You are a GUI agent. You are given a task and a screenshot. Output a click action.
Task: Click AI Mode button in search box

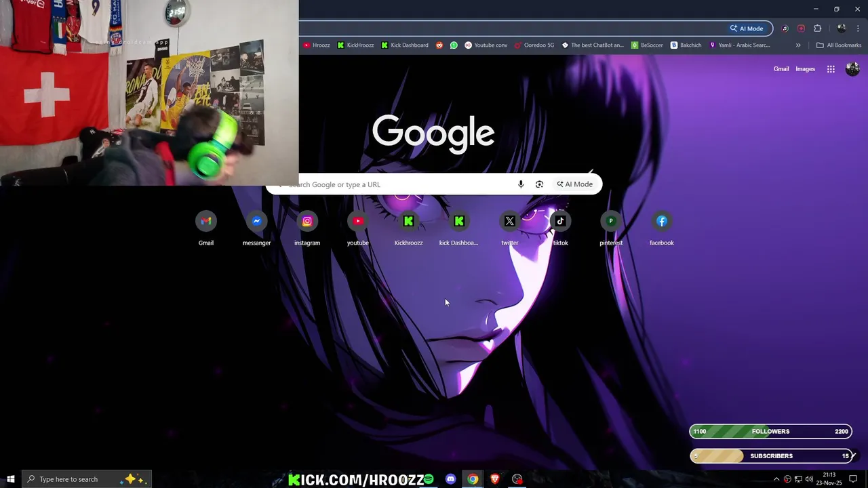pyautogui.click(x=574, y=184)
